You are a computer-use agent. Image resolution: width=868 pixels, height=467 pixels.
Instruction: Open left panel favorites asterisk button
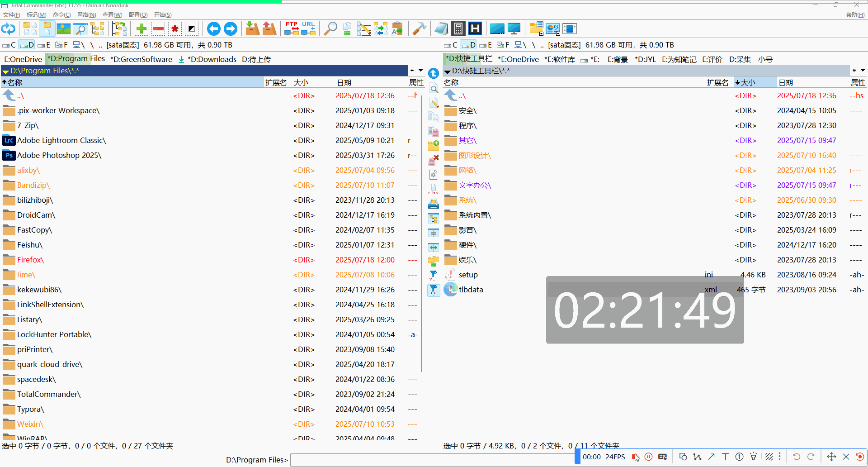[412, 71]
